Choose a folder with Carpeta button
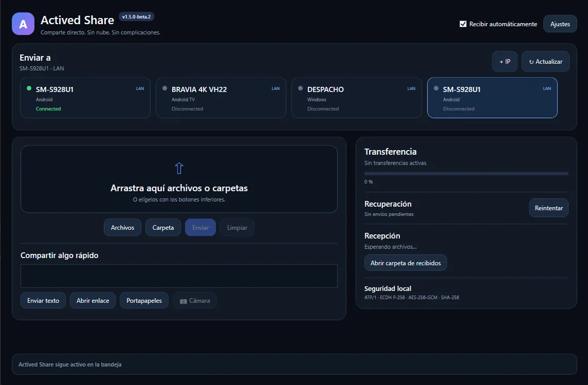The image size is (588, 385). 163,228
